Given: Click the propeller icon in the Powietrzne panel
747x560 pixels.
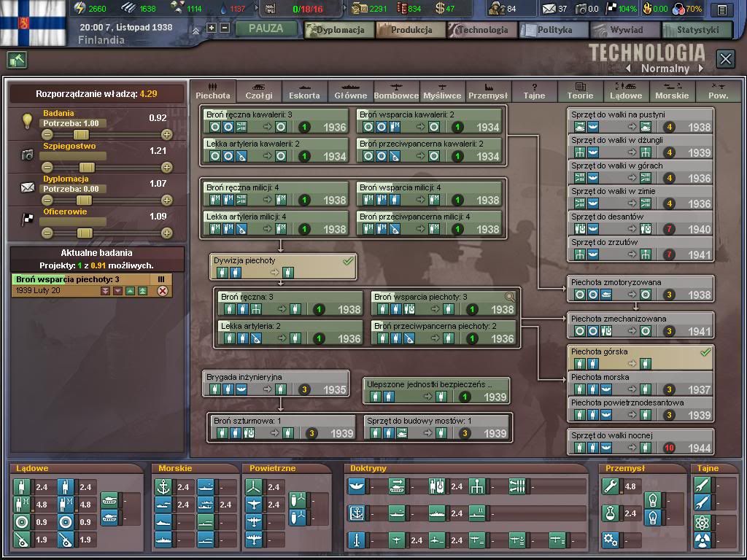Looking at the screenshot, I should [x=254, y=487].
